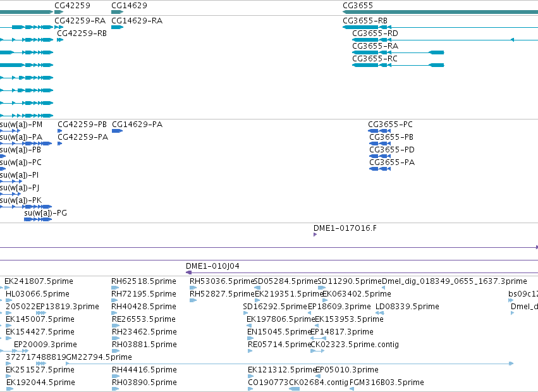Click the GM22794.5prime EST label
This screenshot has height=392, width=538.
tap(99, 357)
